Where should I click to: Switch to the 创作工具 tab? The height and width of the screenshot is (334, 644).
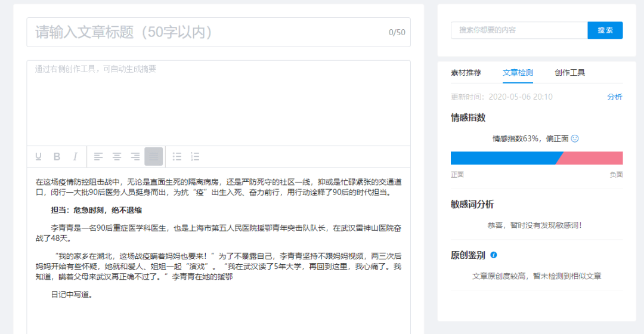[x=569, y=73]
